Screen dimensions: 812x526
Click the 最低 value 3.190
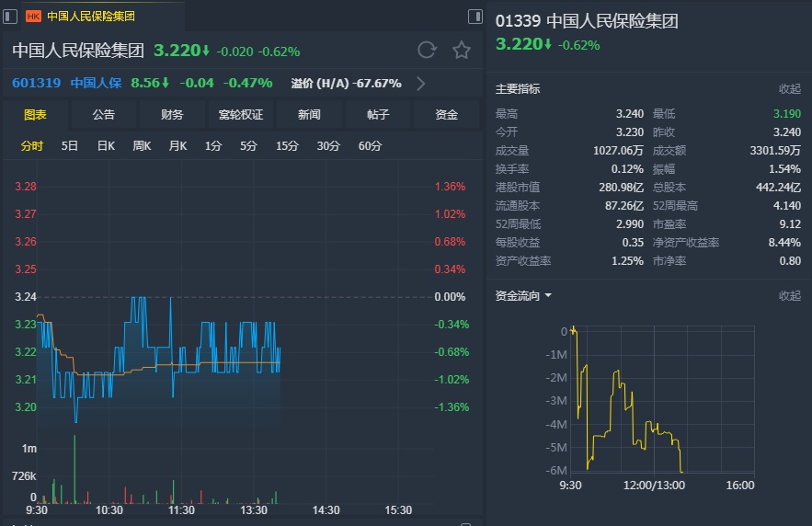[787, 114]
